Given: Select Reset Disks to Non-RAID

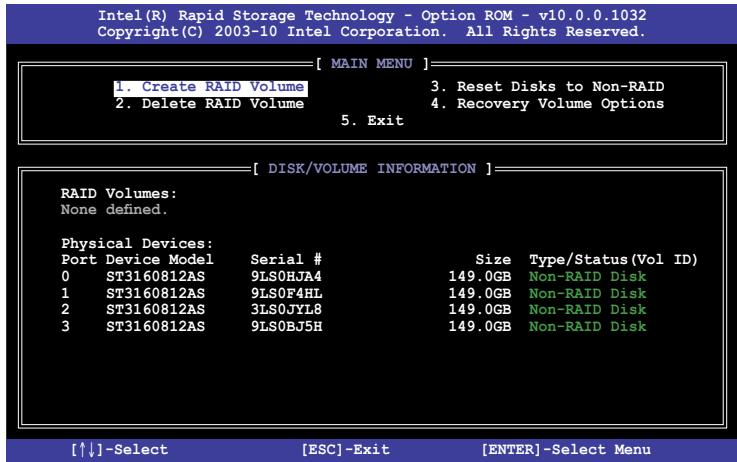Looking at the screenshot, I should click(548, 87).
